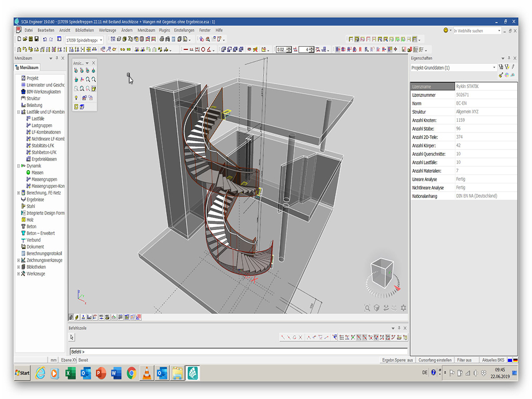Click the light bulb icon in Ansicht palette
This screenshot has width=532, height=399.
click(x=76, y=98)
